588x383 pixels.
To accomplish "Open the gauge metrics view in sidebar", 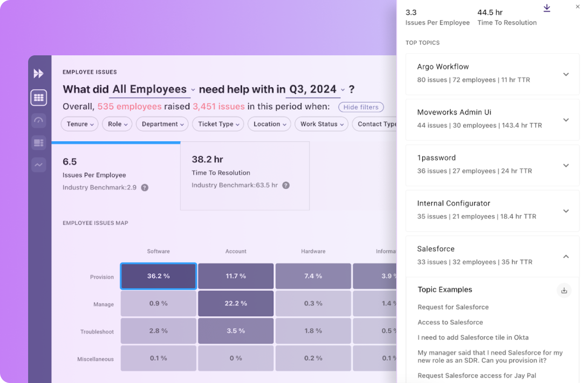I will tap(38, 120).
